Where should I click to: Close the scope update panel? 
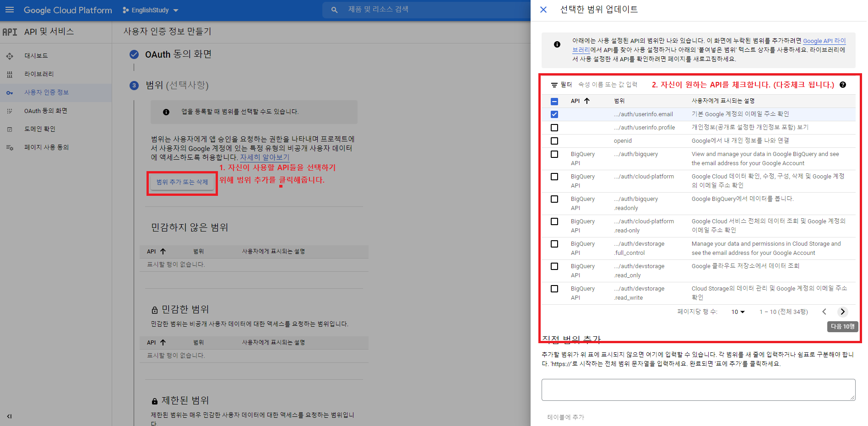coord(543,10)
